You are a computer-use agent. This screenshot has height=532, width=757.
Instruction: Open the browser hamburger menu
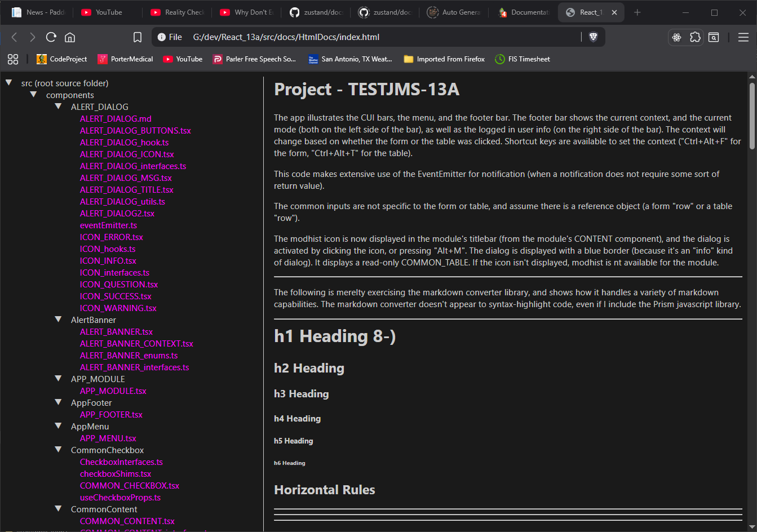coord(743,37)
